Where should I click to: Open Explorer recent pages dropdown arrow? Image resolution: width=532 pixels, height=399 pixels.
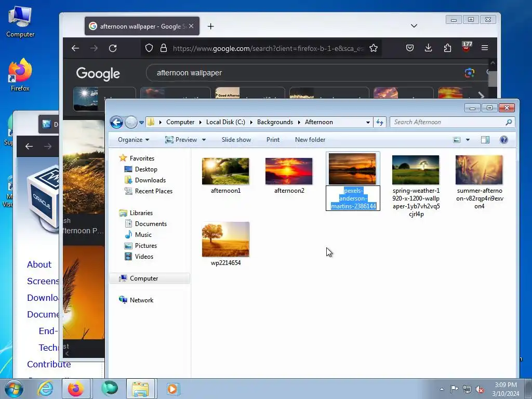click(141, 123)
